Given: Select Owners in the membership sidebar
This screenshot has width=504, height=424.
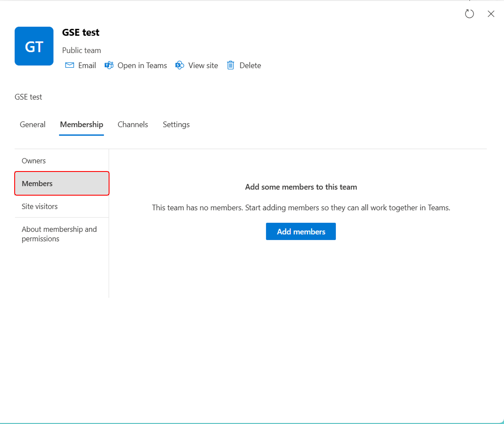Looking at the screenshot, I should tap(34, 160).
